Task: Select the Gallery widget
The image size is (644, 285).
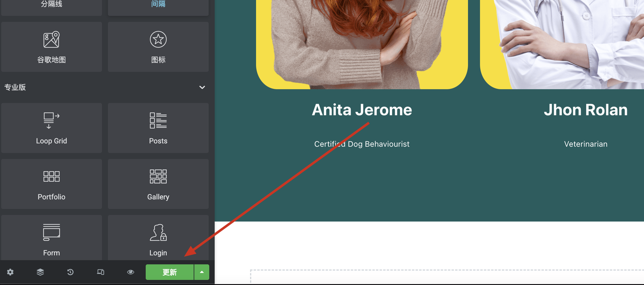Action: [x=158, y=184]
